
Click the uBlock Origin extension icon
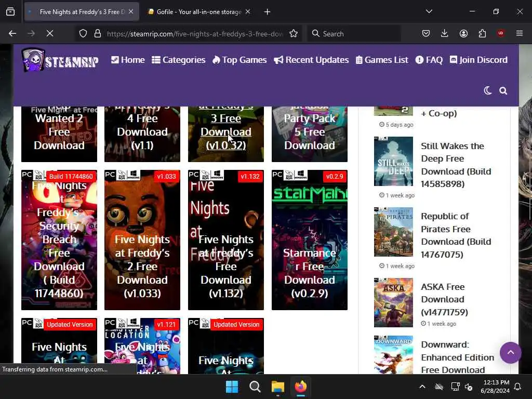point(501,33)
